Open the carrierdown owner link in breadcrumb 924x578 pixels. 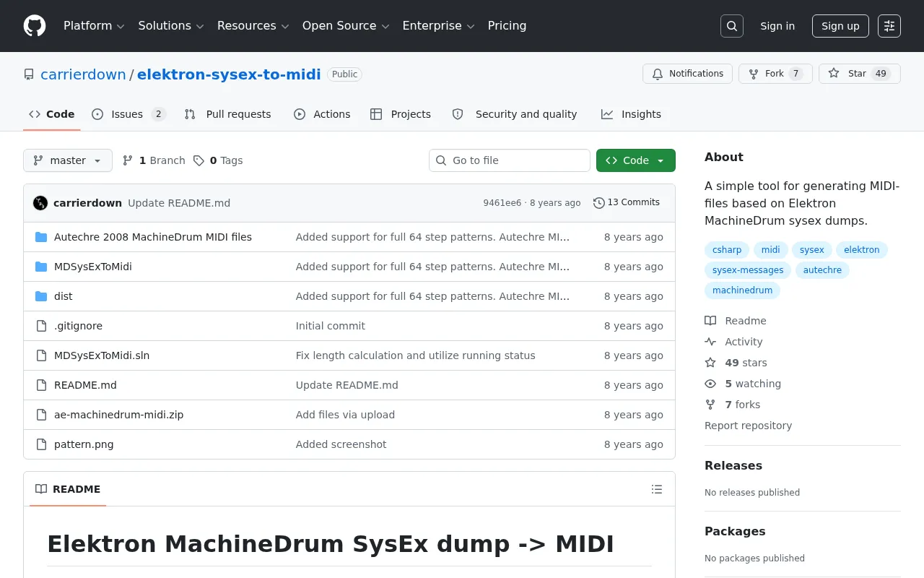tap(83, 74)
